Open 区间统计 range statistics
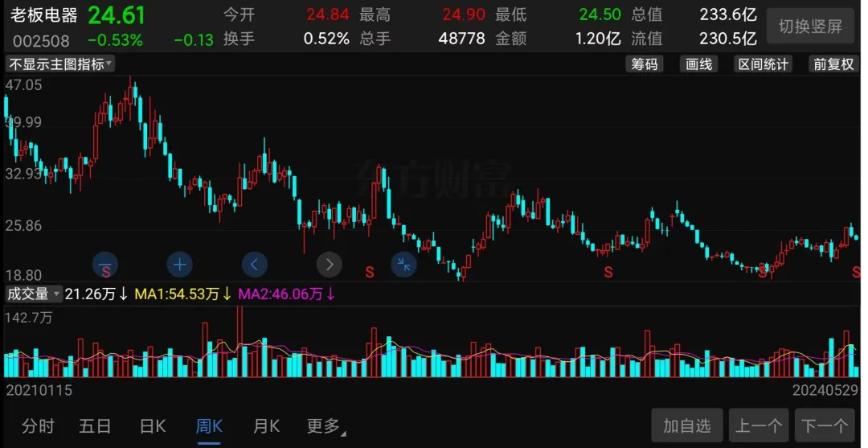The width and height of the screenshot is (868, 448). pyautogui.click(x=764, y=64)
